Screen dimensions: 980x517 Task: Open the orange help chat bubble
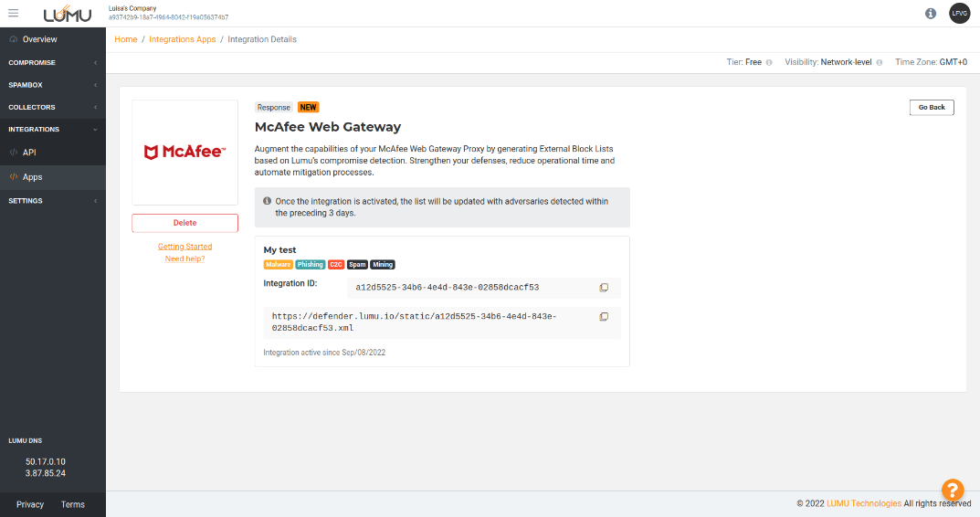953,490
